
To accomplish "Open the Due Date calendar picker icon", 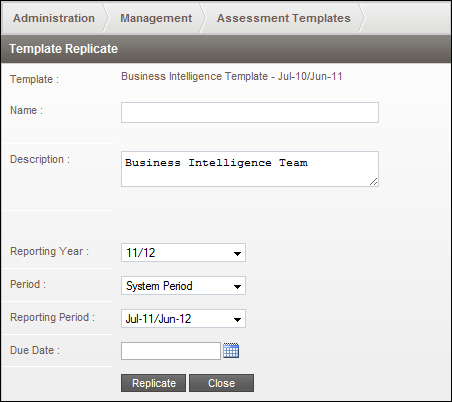I will pos(231,350).
